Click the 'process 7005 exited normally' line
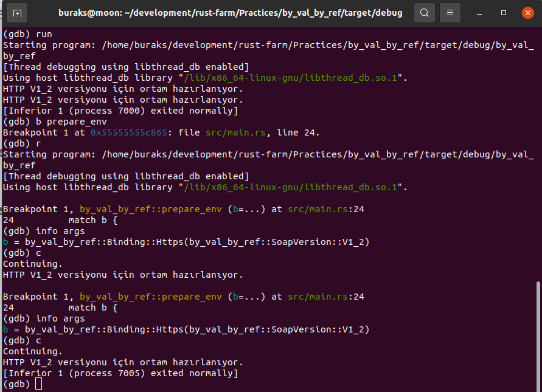This screenshot has width=542, height=392. coord(120,373)
